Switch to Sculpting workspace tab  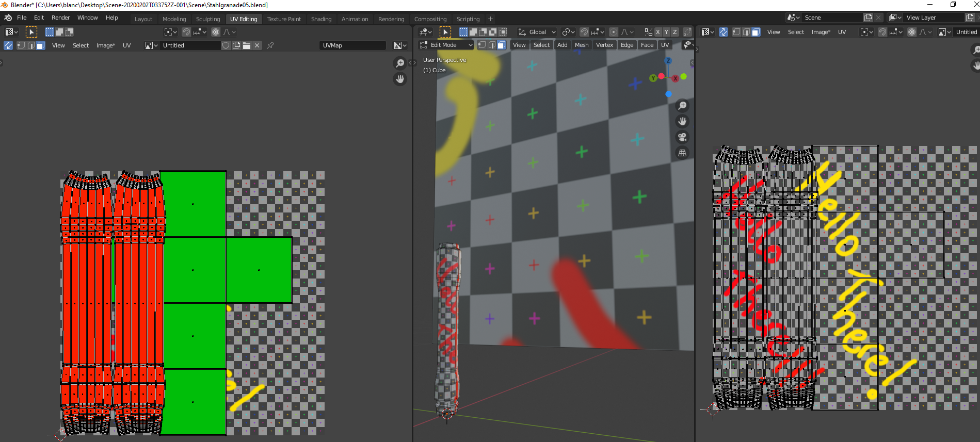[208, 19]
